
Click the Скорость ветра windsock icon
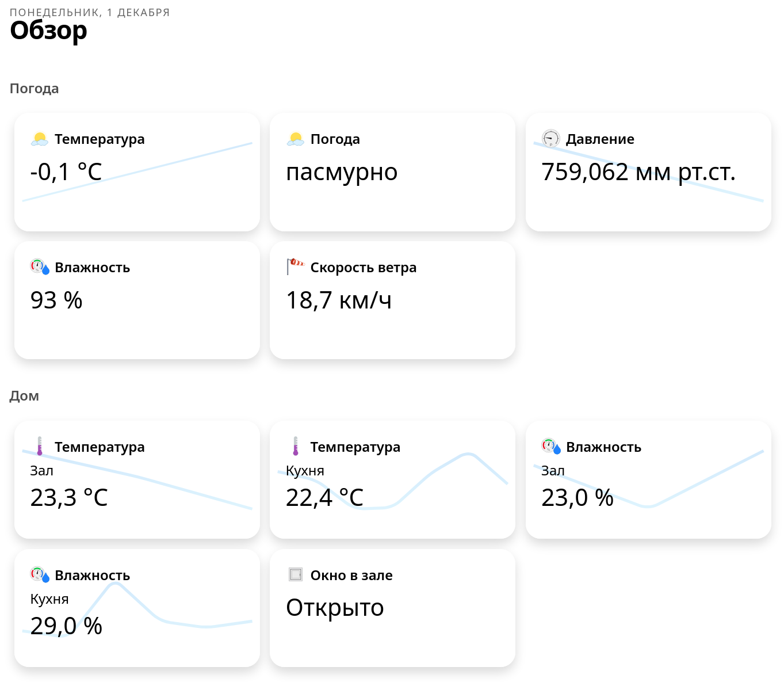click(x=296, y=266)
